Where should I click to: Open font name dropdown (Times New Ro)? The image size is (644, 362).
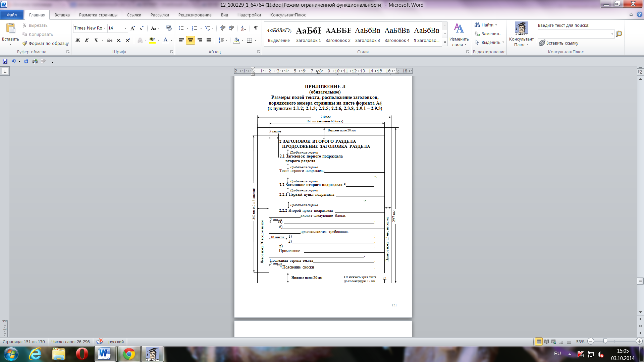click(x=105, y=28)
